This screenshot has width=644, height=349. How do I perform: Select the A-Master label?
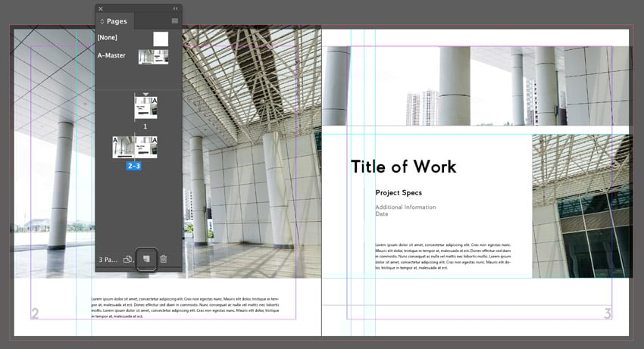pos(111,55)
